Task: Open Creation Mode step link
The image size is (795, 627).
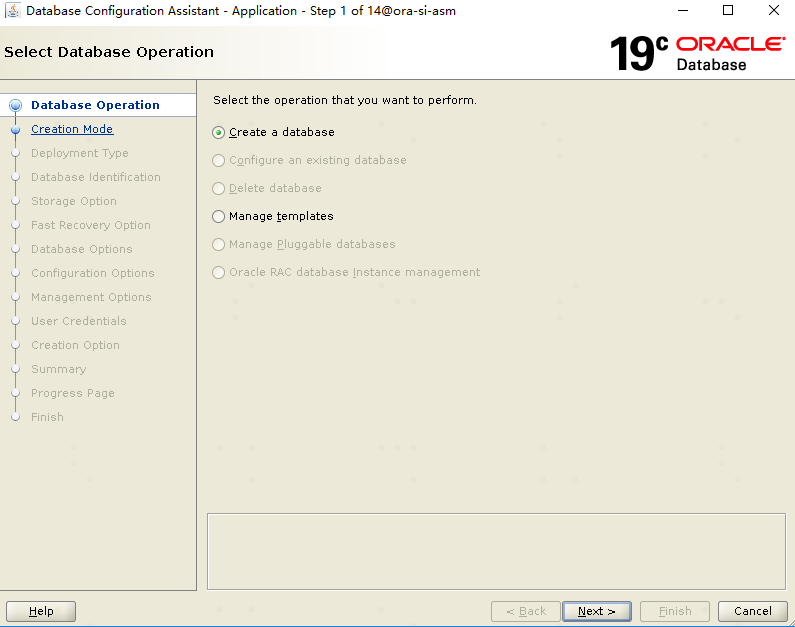Action: (72, 129)
